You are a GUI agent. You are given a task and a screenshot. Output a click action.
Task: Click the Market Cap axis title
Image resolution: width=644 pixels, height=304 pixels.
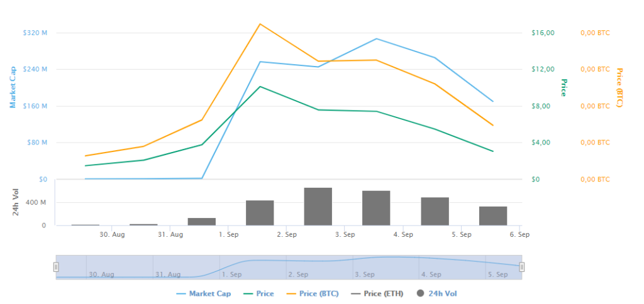tap(13, 87)
